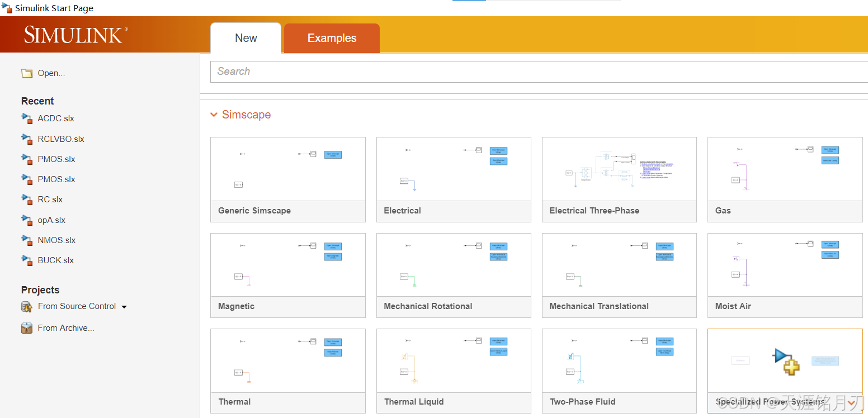Open recent file RC.slx
This screenshot has height=418, width=868.
50,199
